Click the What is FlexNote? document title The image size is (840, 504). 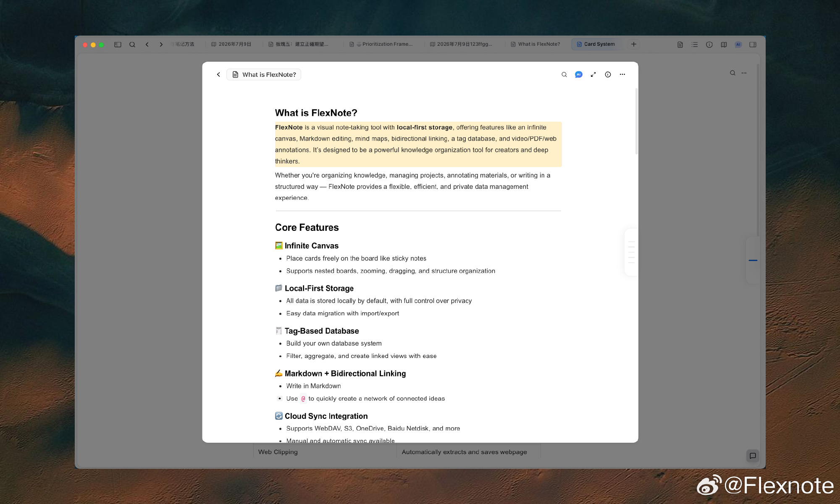(x=316, y=113)
